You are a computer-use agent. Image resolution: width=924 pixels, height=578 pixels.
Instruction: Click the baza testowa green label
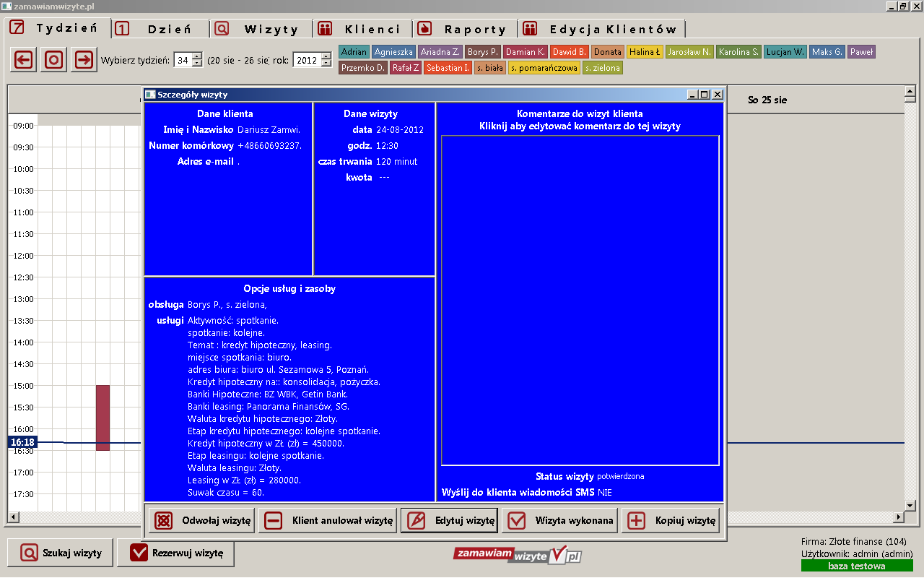point(857,566)
